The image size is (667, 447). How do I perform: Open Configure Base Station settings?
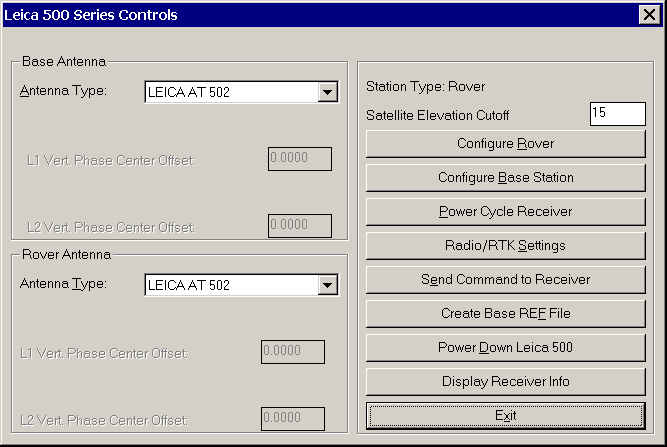pos(505,178)
